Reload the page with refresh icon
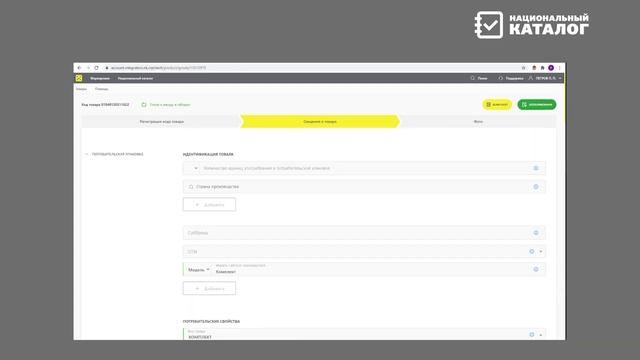640x360 pixels. tap(96, 68)
